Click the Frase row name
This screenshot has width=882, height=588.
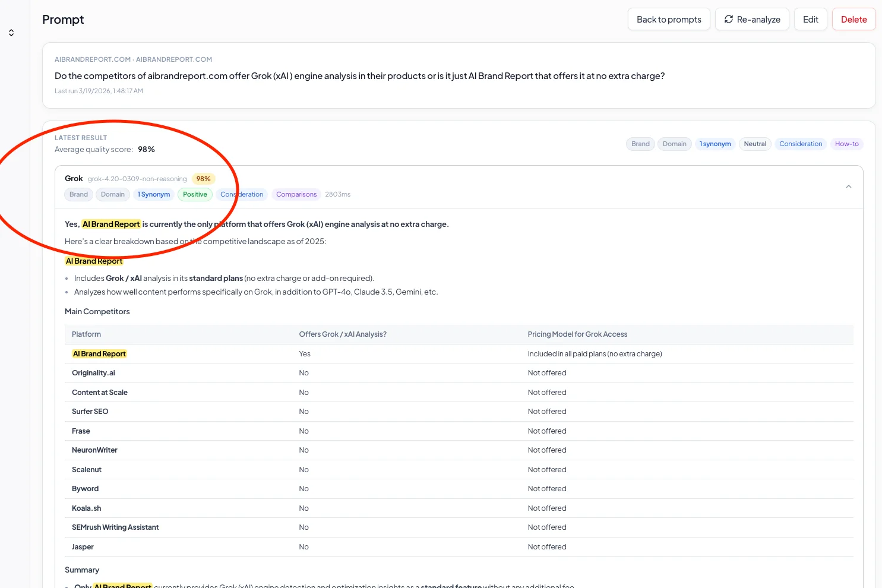pyautogui.click(x=81, y=431)
